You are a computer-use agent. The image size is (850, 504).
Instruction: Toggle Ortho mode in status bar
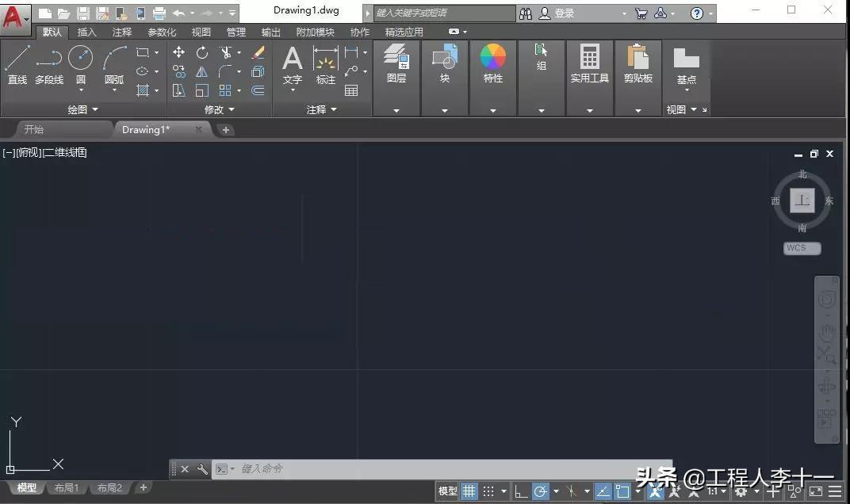520,491
